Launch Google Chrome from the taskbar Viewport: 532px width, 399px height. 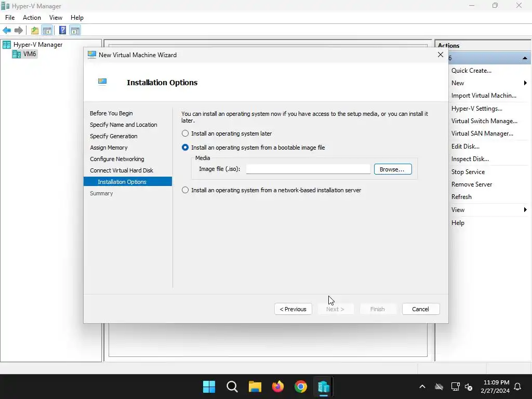301,387
